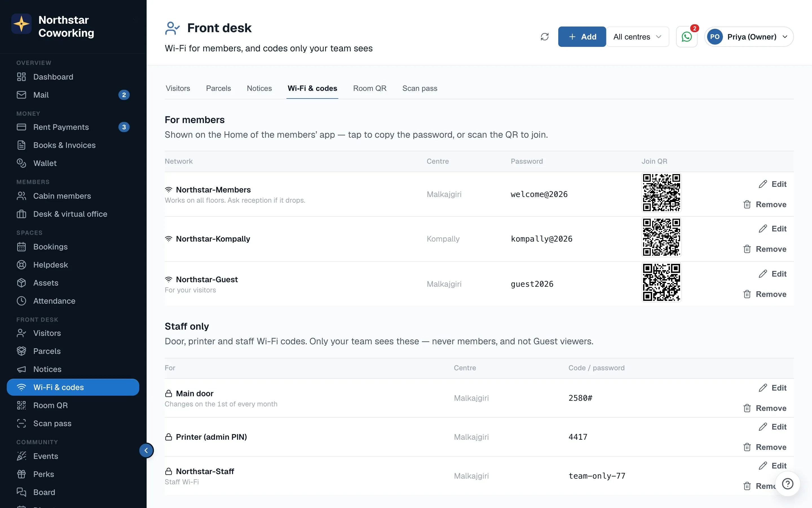Open Mail in the sidebar
The height and width of the screenshot is (508, 812).
coord(73,95)
